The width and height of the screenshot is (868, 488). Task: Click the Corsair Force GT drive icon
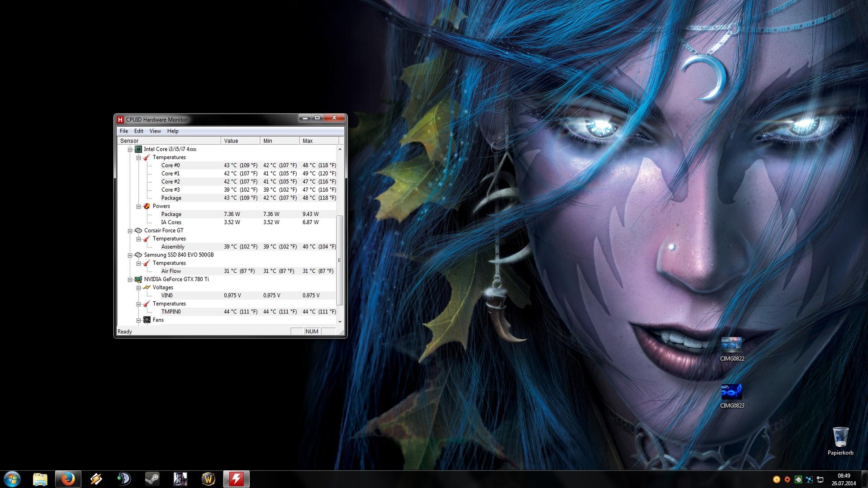click(x=138, y=231)
